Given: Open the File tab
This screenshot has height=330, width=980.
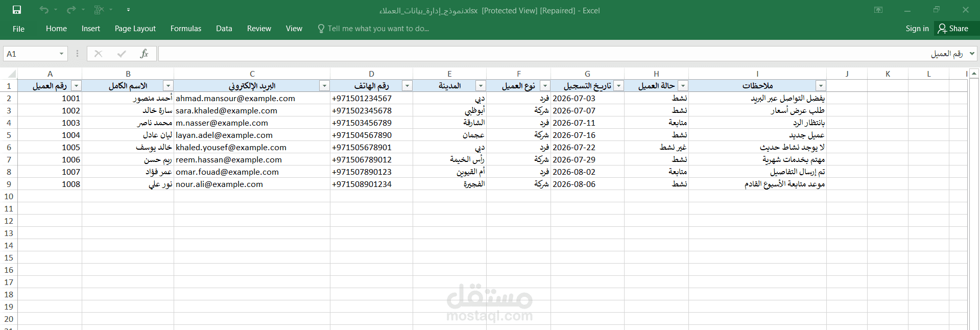Looking at the screenshot, I should point(18,29).
